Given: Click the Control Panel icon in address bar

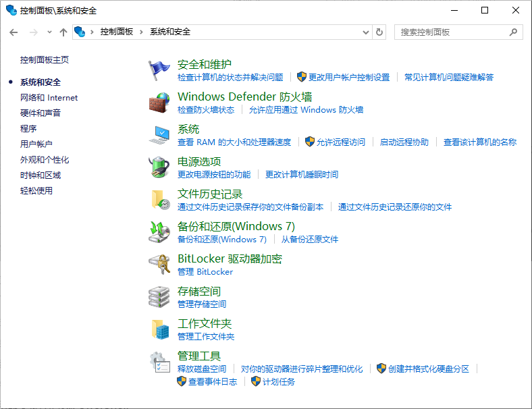Looking at the screenshot, I should pyautogui.click(x=80, y=32).
